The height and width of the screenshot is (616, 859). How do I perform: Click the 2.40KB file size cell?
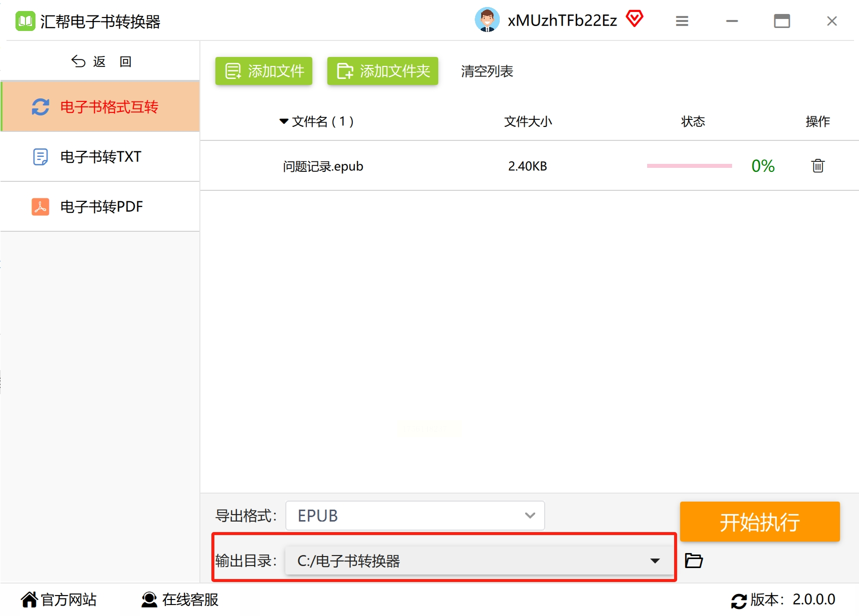pyautogui.click(x=528, y=166)
